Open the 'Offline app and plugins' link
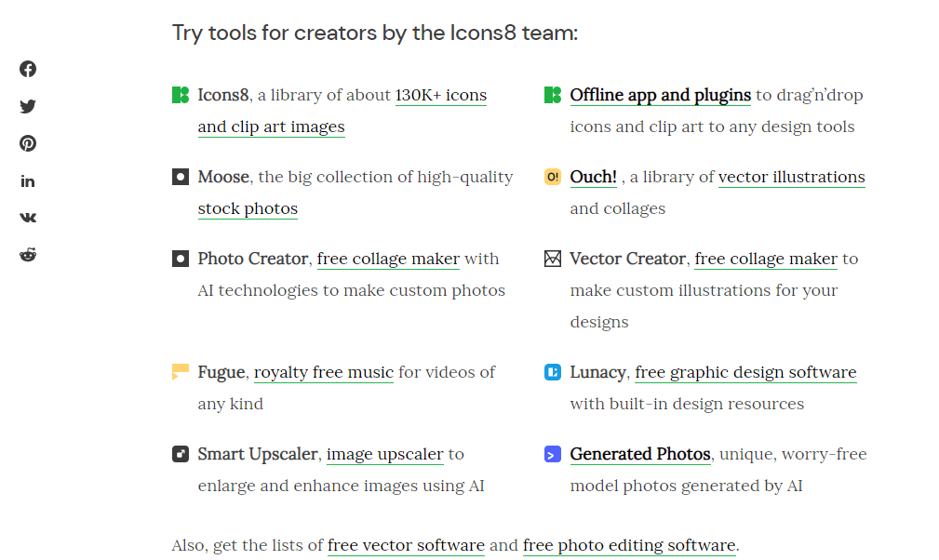 (x=661, y=96)
